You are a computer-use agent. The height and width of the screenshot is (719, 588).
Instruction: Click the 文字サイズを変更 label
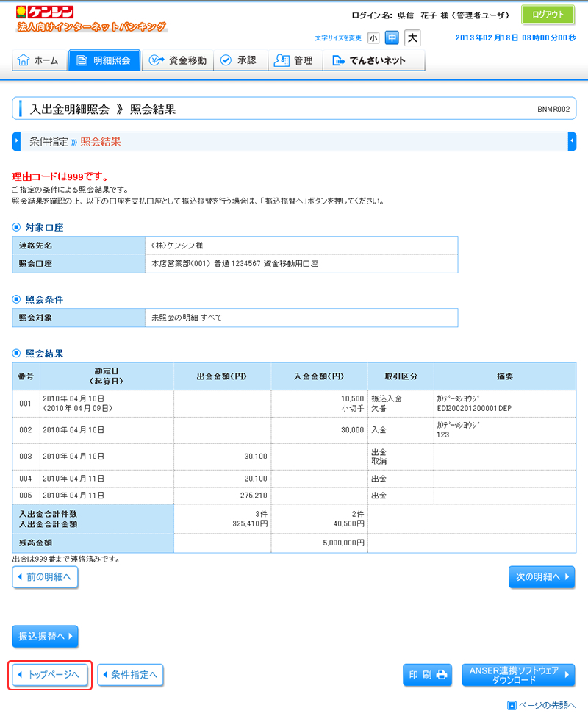tap(338, 38)
